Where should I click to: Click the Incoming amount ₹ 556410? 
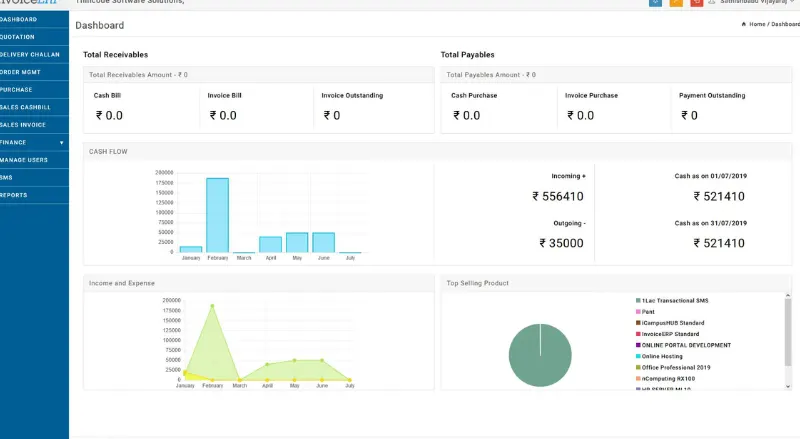point(558,197)
